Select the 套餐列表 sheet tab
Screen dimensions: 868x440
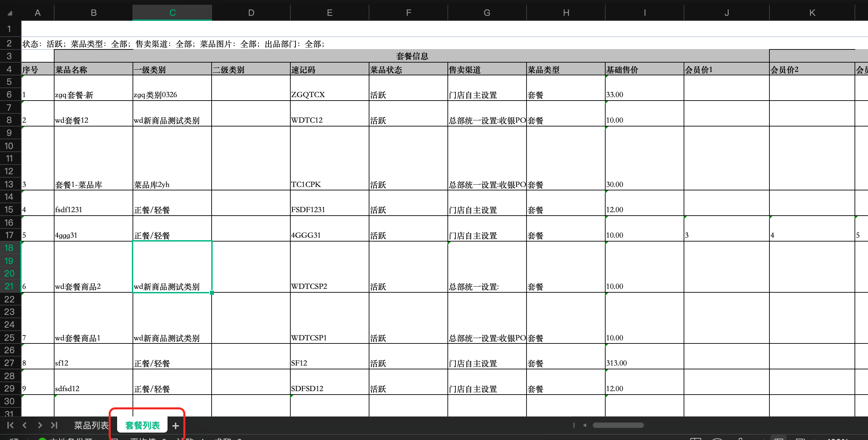pyautogui.click(x=142, y=426)
